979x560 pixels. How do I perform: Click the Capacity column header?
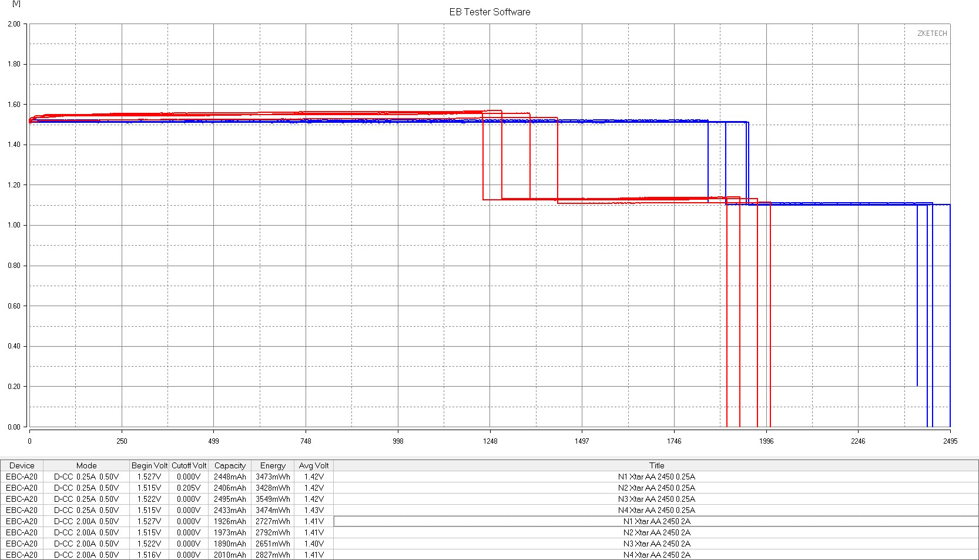tap(230, 465)
